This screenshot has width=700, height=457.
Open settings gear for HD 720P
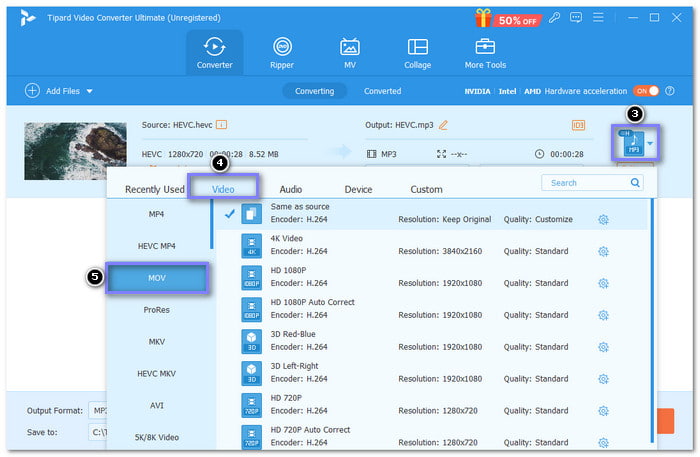point(603,411)
